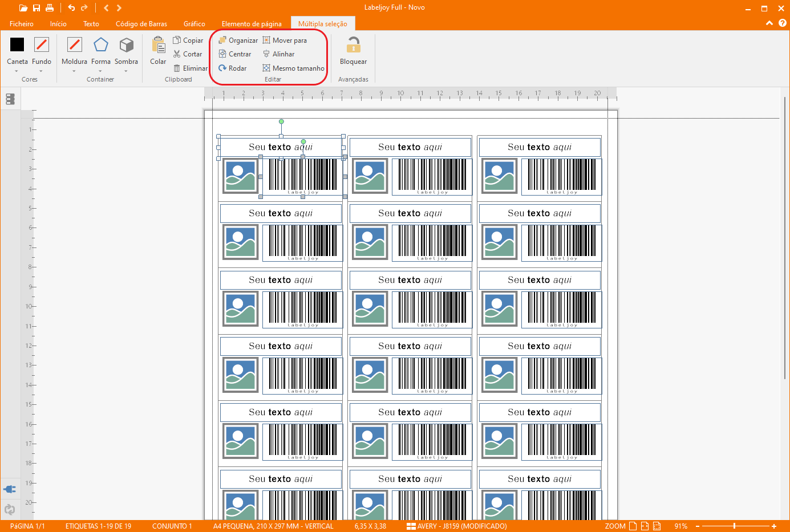
Task: Increase zoom with the plus button
Action: pyautogui.click(x=774, y=526)
